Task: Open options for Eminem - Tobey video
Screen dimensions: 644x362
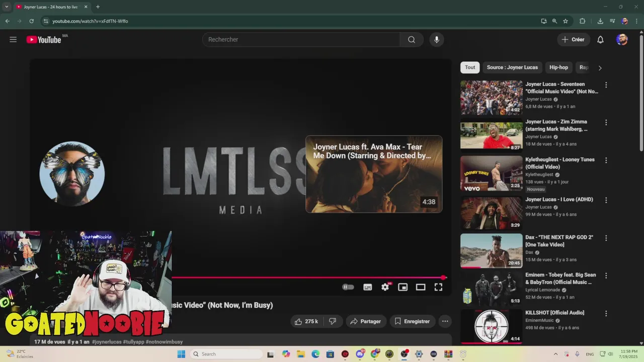Action: pos(606,276)
